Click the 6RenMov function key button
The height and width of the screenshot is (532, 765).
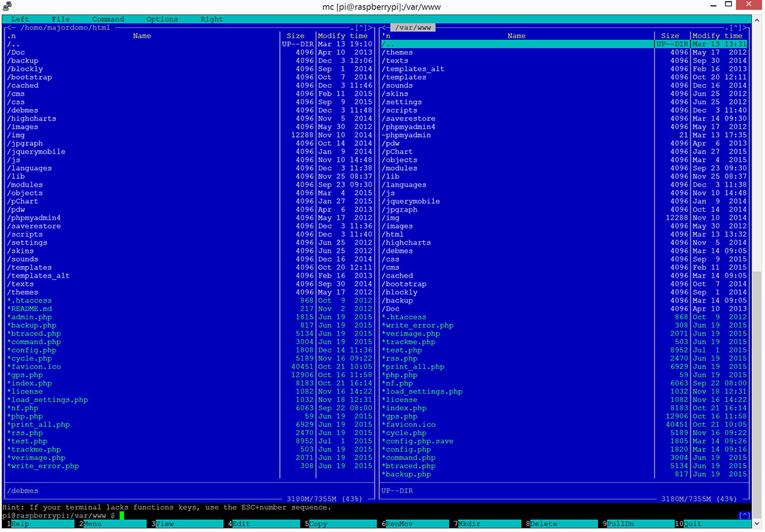[x=416, y=524]
